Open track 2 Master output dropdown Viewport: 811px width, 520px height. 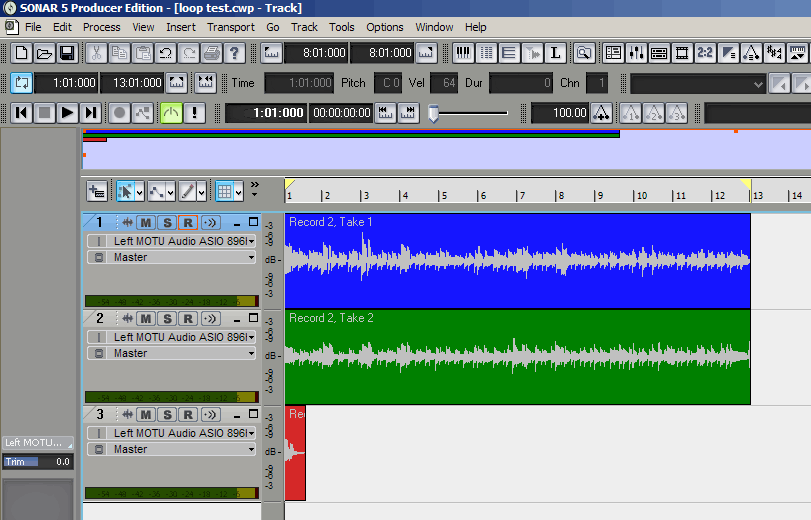click(x=251, y=353)
